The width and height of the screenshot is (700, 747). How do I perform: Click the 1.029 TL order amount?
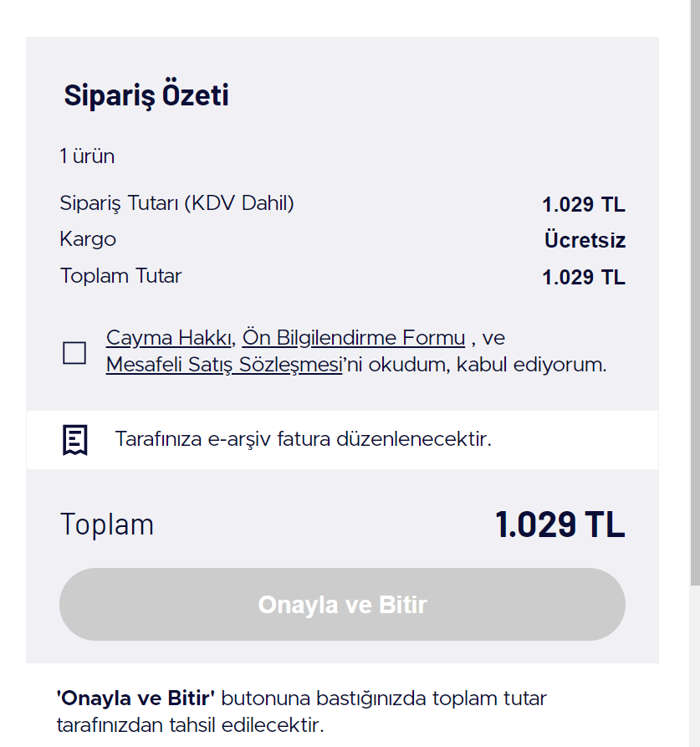click(583, 203)
